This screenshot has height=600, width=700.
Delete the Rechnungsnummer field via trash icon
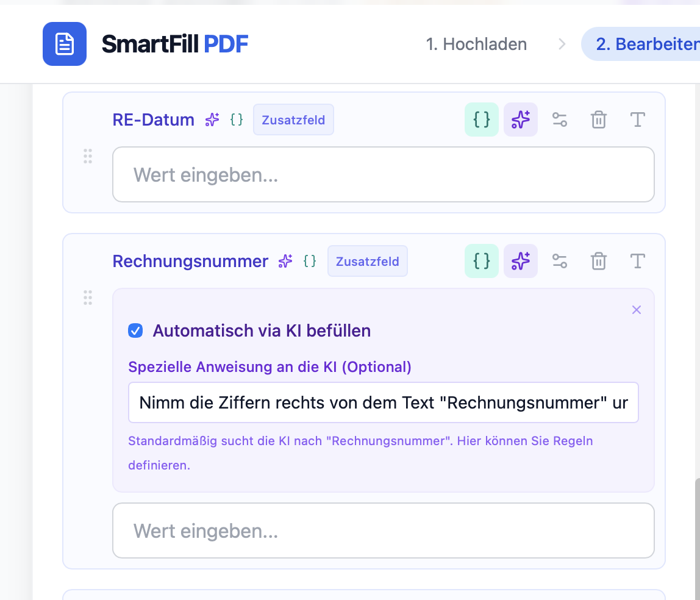[598, 261]
